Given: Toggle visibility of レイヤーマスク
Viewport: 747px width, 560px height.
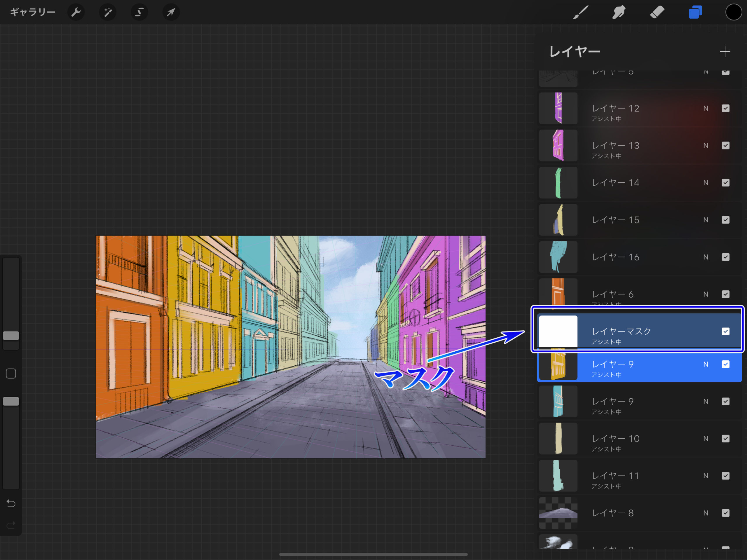Looking at the screenshot, I should (725, 331).
